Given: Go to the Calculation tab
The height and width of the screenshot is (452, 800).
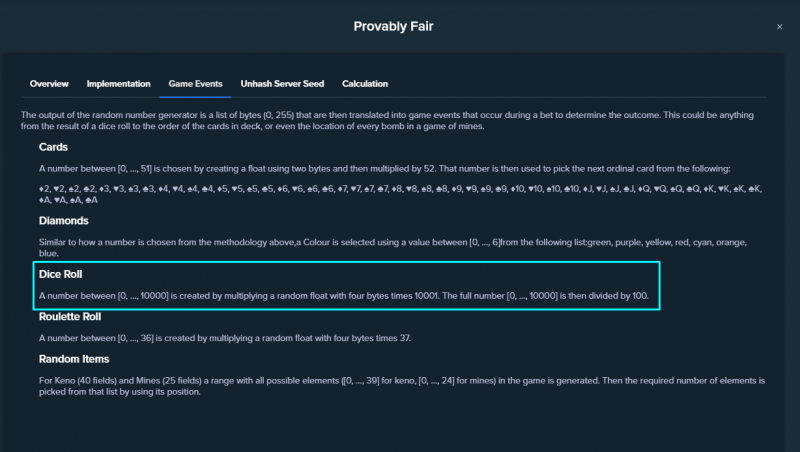Looking at the screenshot, I should 365,84.
